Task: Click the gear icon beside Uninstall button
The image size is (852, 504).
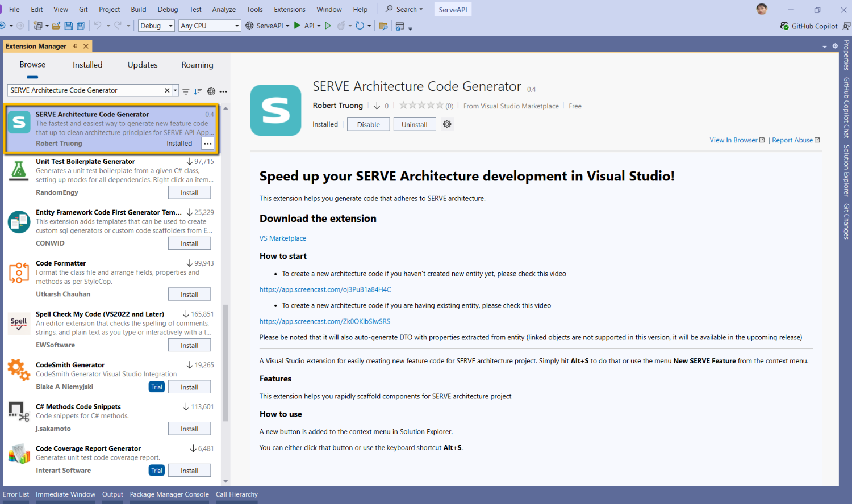Action: tap(447, 124)
